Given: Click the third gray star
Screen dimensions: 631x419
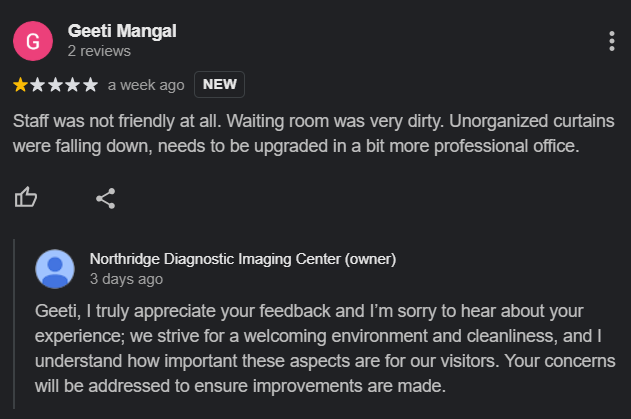Looking at the screenshot, I should [56, 85].
